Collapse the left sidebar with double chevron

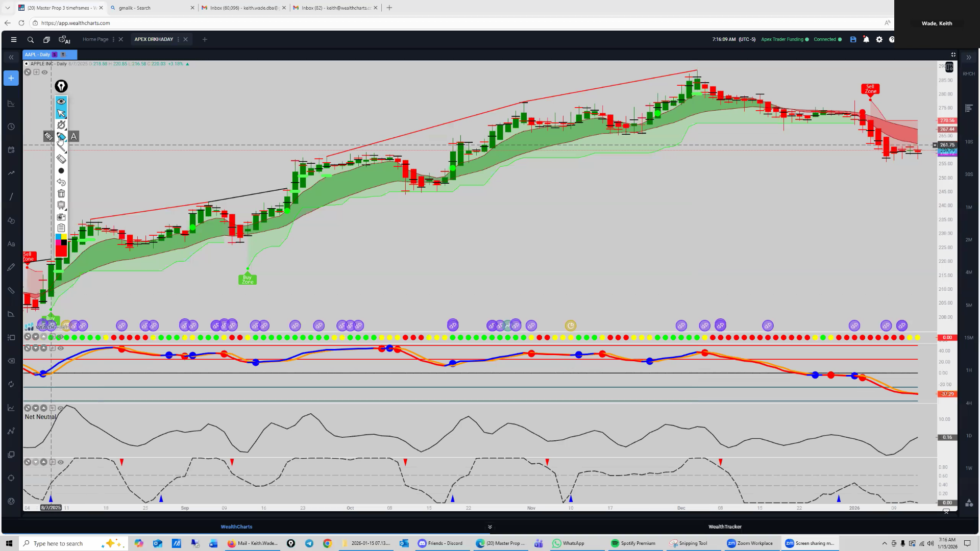click(11, 58)
